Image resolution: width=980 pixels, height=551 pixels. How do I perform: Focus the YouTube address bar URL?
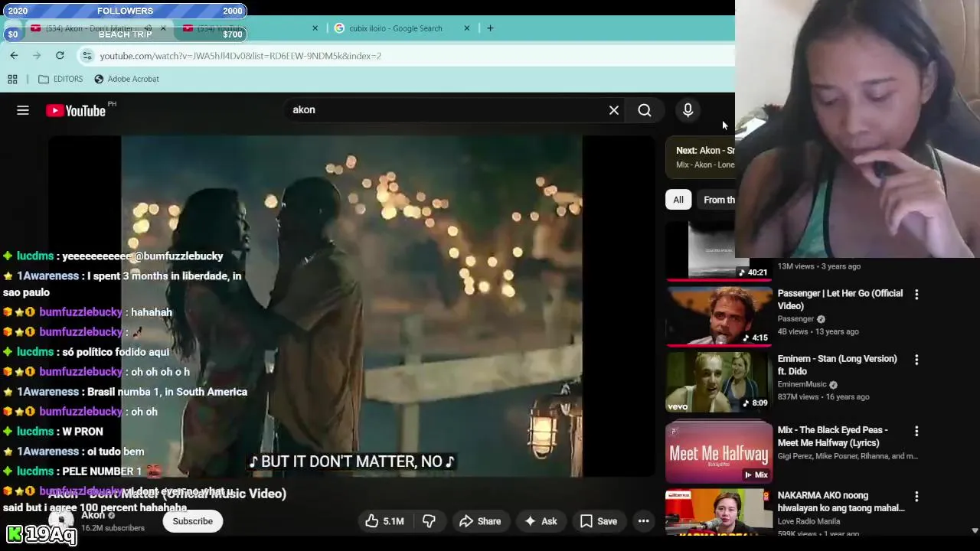tap(240, 56)
